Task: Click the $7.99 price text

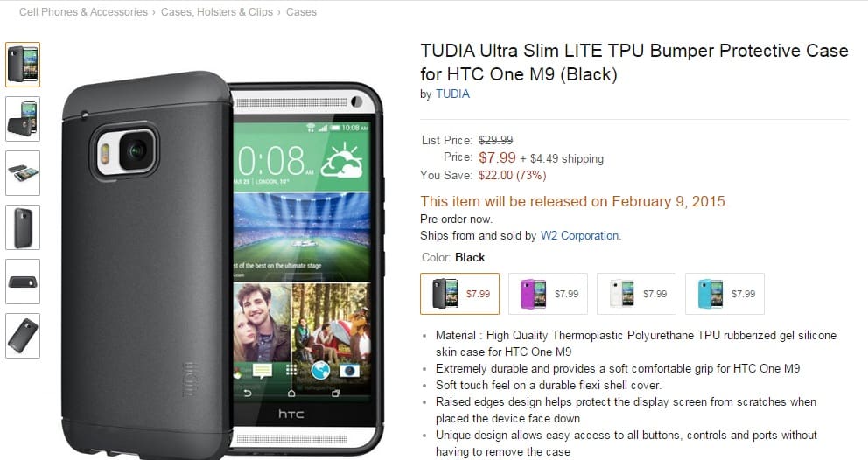Action: pos(497,157)
